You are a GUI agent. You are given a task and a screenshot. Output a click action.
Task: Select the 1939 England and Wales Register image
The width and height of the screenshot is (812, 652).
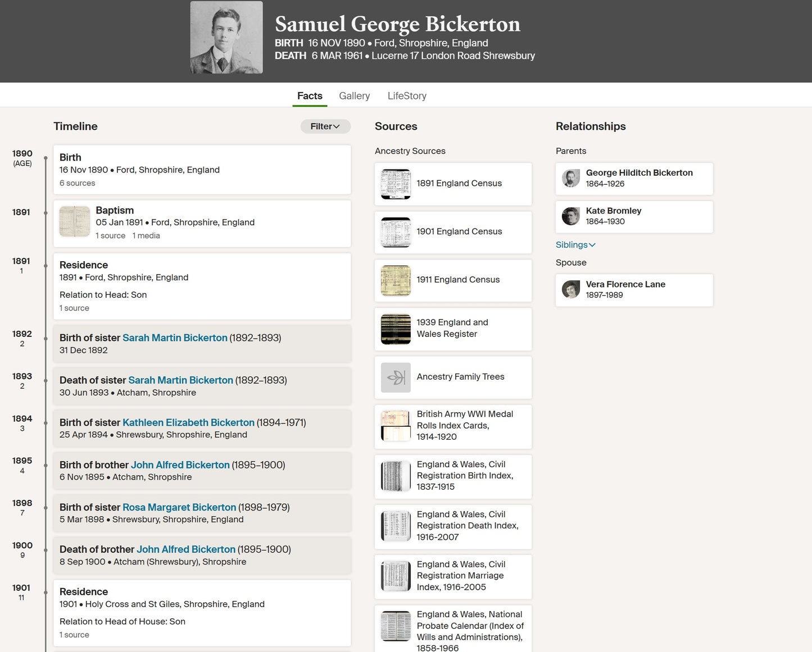pos(396,329)
